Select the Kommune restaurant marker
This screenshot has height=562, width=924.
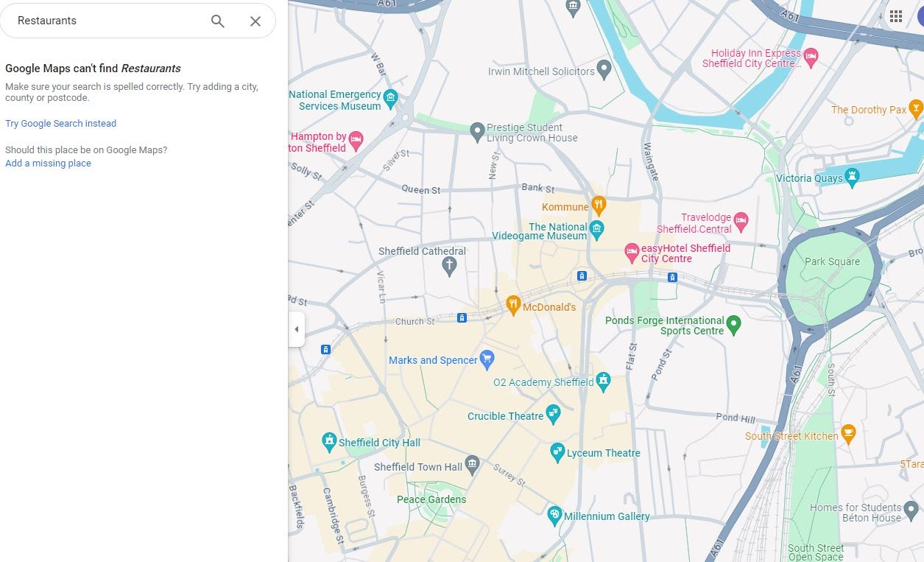pyautogui.click(x=599, y=205)
